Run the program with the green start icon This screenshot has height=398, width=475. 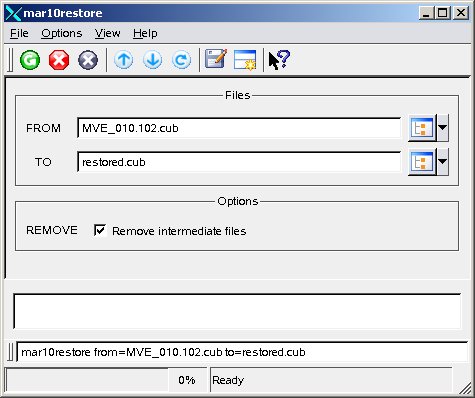pos(30,60)
